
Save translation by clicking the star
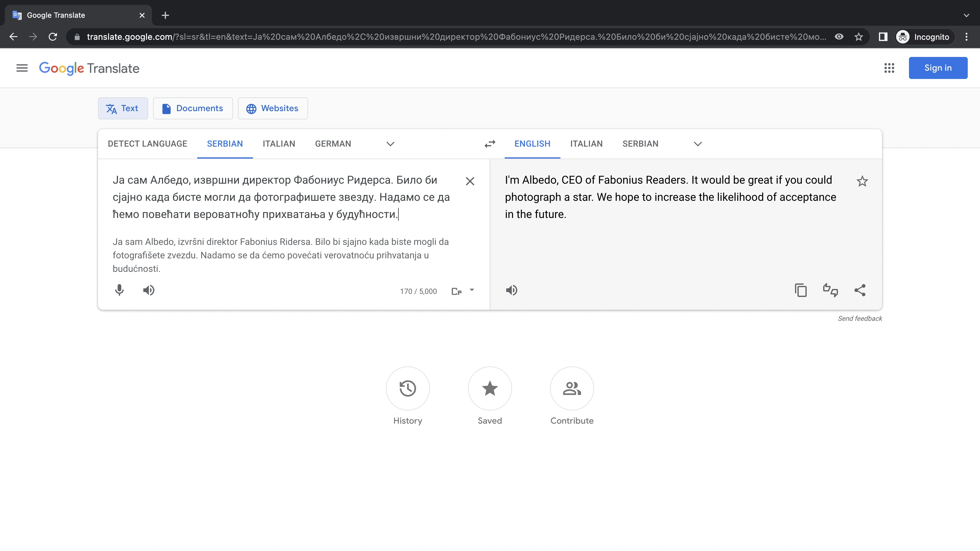pyautogui.click(x=862, y=181)
